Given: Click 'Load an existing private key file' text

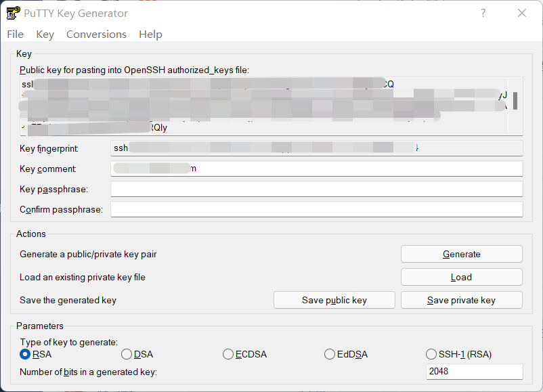Looking at the screenshot, I should 83,277.
